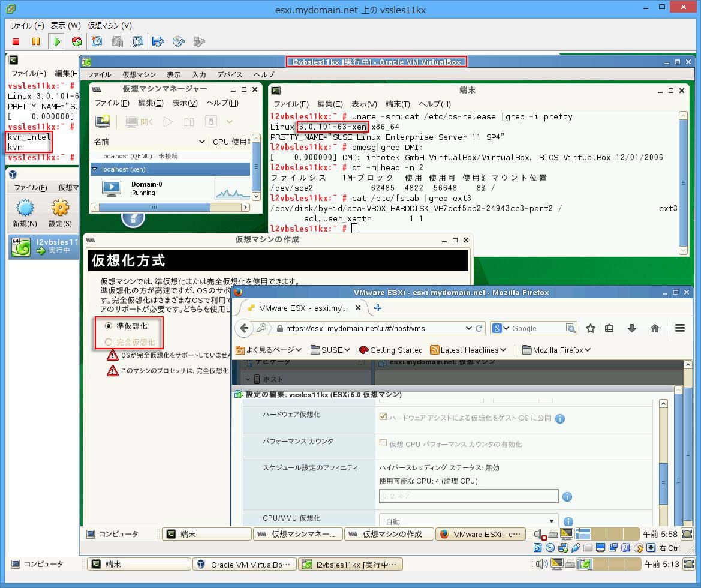701x588 pixels.
Task: Open 端末(T) menu in terminal window
Action: [398, 104]
